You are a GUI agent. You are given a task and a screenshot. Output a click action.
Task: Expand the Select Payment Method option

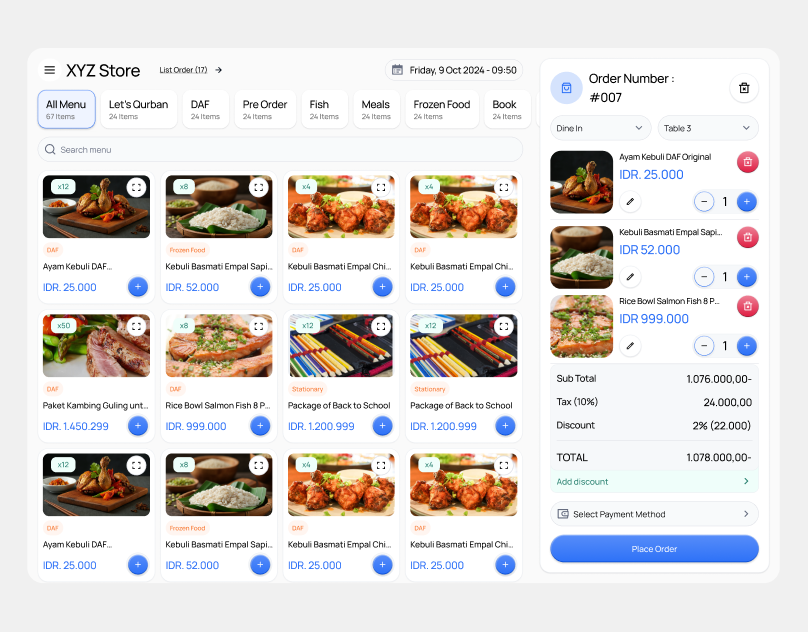[654, 514]
